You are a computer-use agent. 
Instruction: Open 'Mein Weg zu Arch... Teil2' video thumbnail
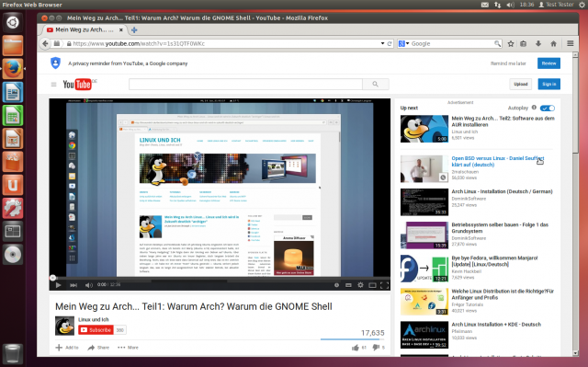pyautogui.click(x=424, y=129)
